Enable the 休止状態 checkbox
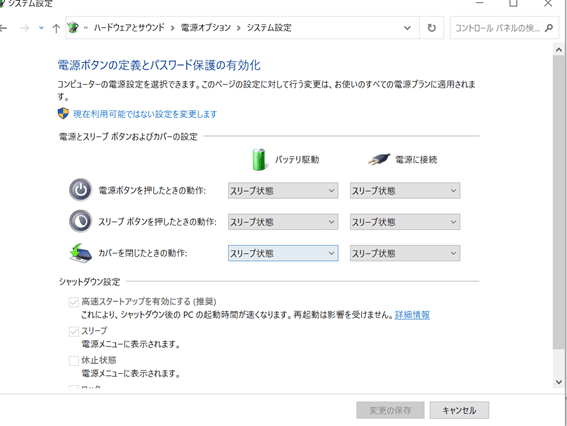Viewport: 567px width, 426px height. point(74,361)
